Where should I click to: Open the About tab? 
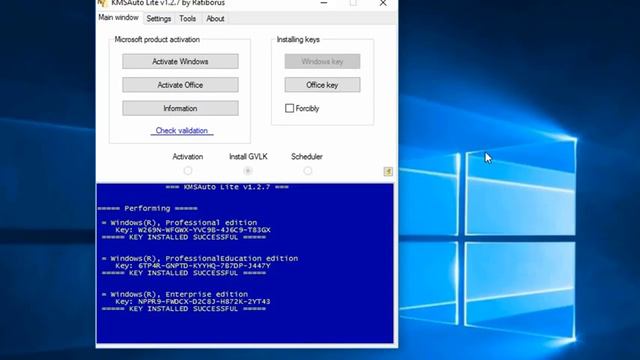215,18
